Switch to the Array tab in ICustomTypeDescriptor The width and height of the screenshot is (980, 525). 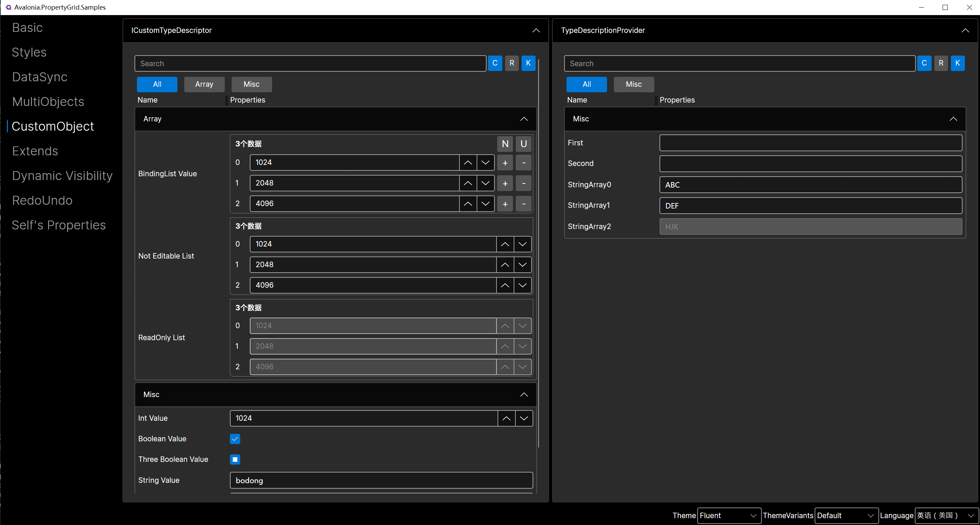[x=203, y=84]
